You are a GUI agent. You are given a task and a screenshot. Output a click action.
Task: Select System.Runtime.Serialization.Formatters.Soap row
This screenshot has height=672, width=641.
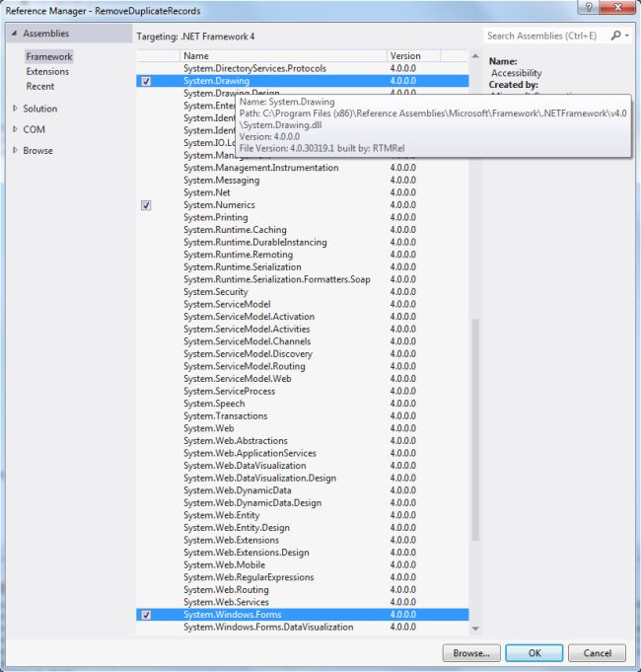point(303,280)
